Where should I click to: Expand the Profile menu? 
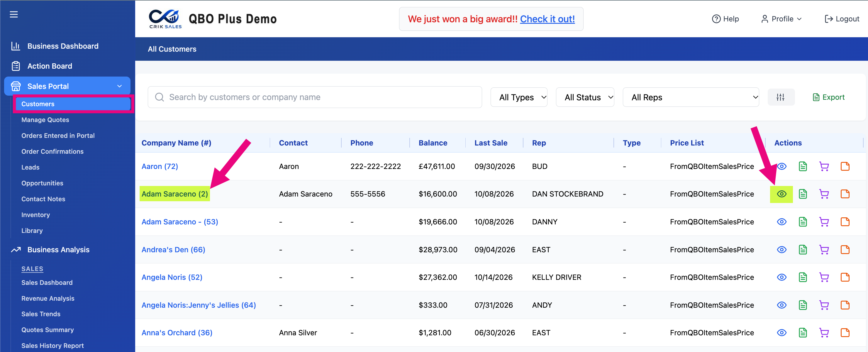781,19
